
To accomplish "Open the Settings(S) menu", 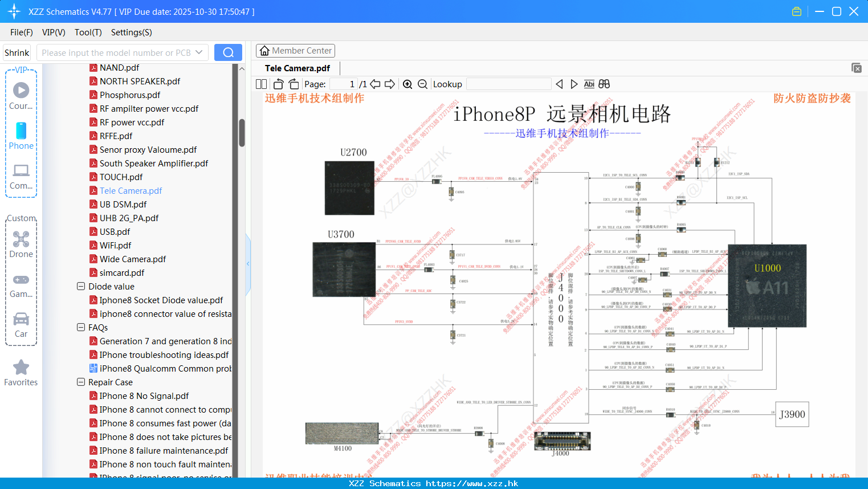I will pyautogui.click(x=132, y=32).
